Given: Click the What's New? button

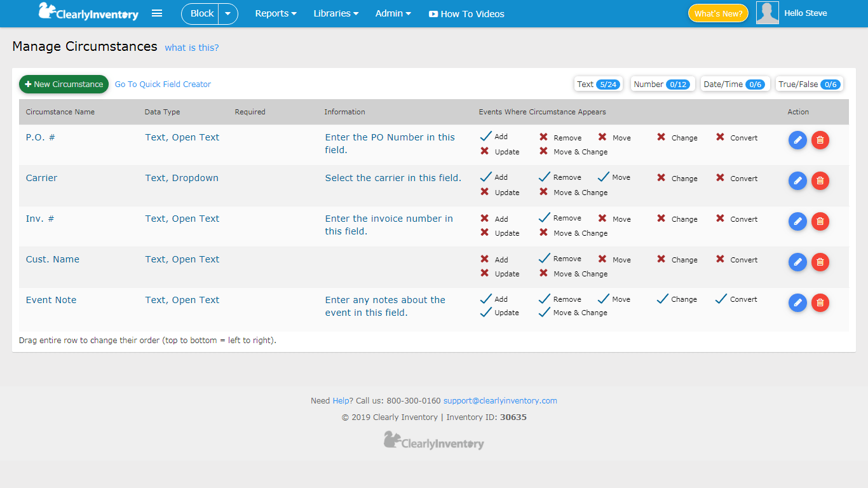Looking at the screenshot, I should click(x=718, y=13).
